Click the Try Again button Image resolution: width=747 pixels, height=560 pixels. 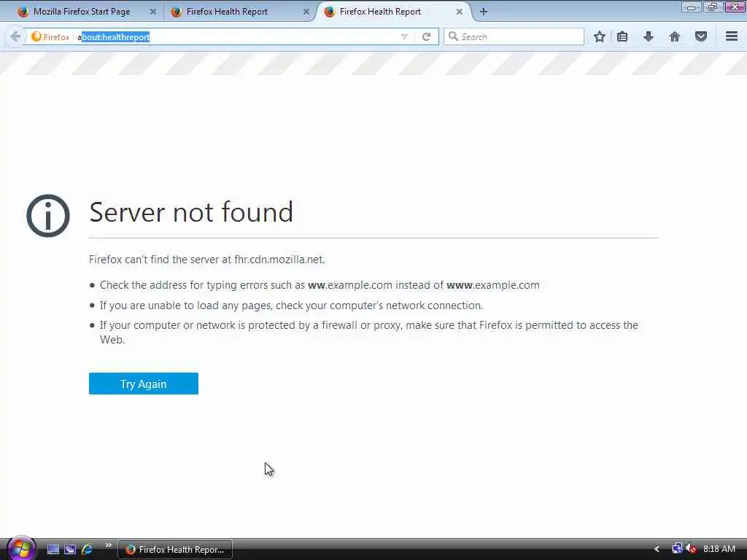[144, 384]
